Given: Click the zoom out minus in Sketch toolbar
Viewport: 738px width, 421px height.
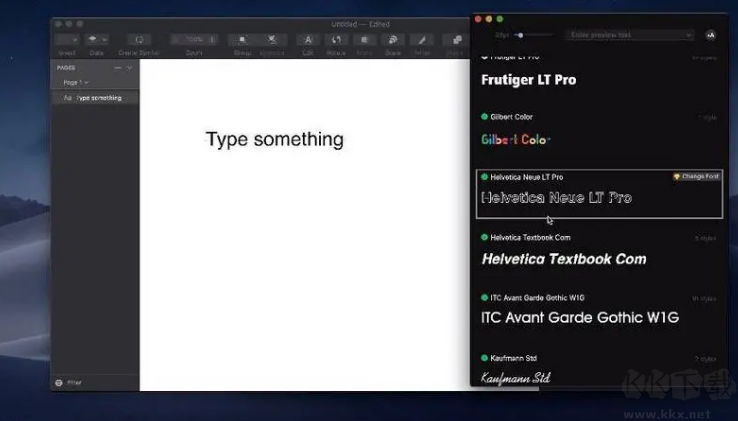Looking at the screenshot, I should tap(176, 40).
